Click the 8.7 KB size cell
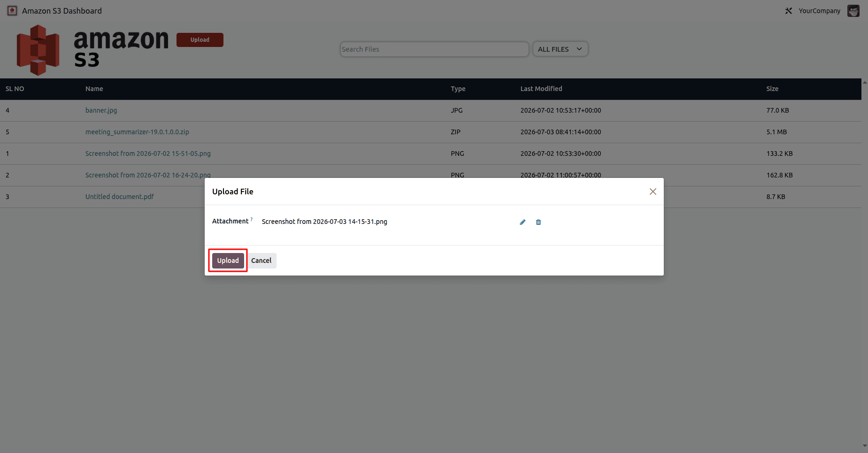Screen dimensions: 868x453 pos(776,197)
